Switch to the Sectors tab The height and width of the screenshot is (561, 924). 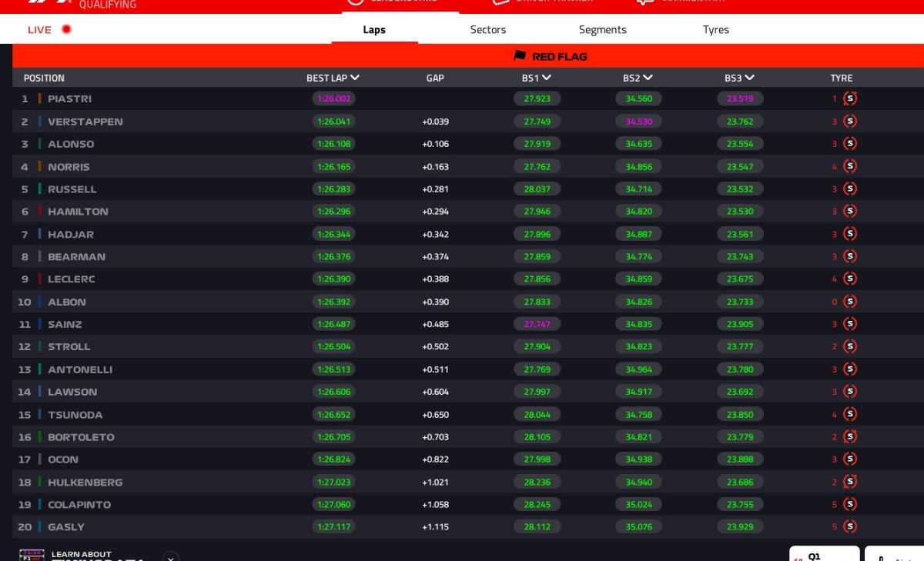tap(488, 30)
